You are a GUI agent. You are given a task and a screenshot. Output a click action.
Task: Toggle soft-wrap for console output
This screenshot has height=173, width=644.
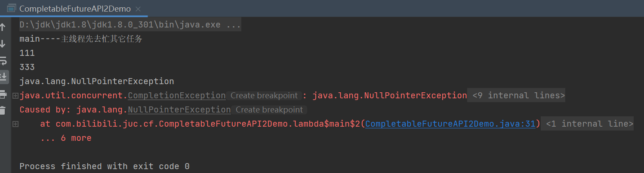click(3, 60)
